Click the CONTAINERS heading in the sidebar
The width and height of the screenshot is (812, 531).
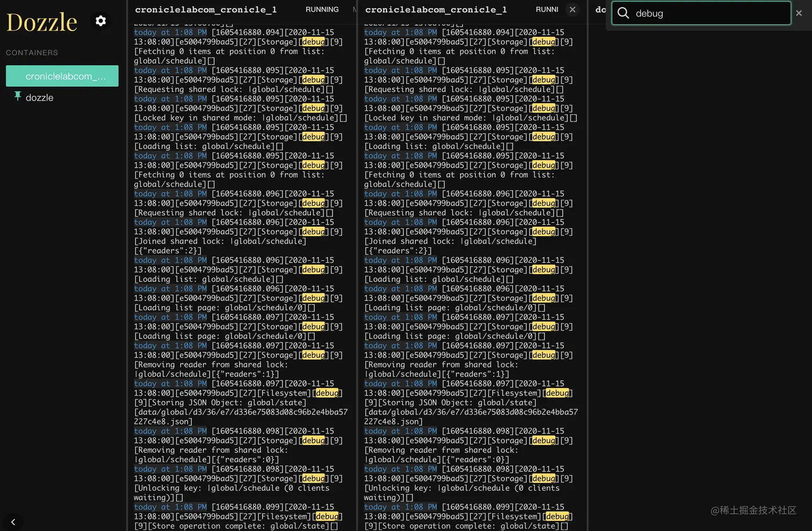[x=32, y=53]
